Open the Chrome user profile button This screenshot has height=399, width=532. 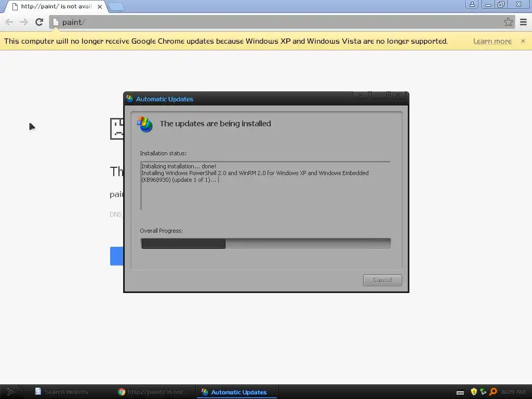click(472, 4)
